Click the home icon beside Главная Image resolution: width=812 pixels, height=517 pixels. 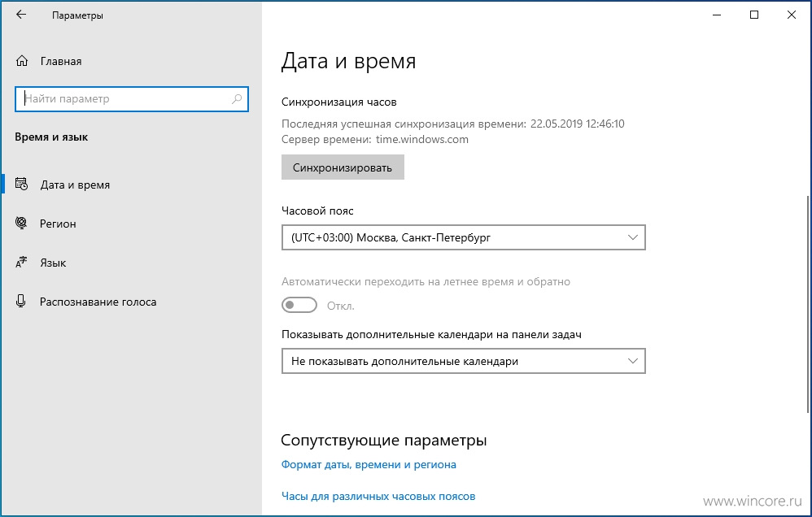(22, 61)
